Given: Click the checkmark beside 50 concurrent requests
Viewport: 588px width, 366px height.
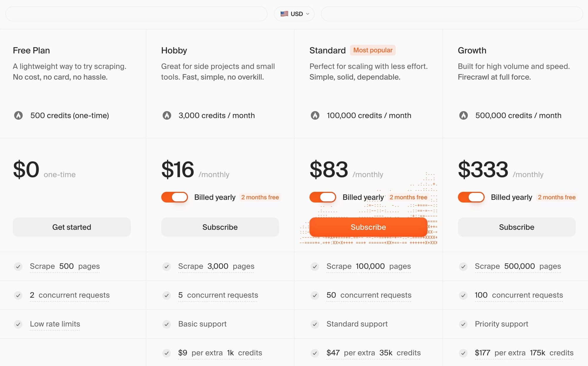Looking at the screenshot, I should pos(315,295).
